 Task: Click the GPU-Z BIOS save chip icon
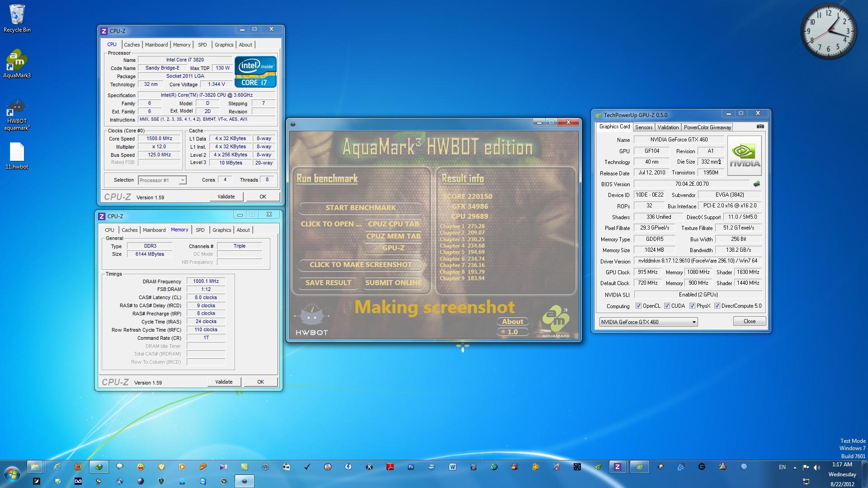click(757, 184)
